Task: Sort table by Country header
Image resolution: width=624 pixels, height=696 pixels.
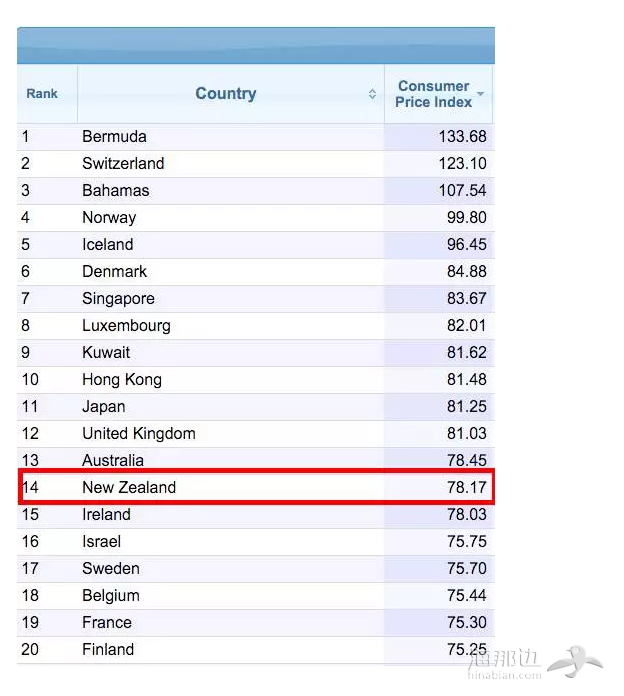Action: 226,94
